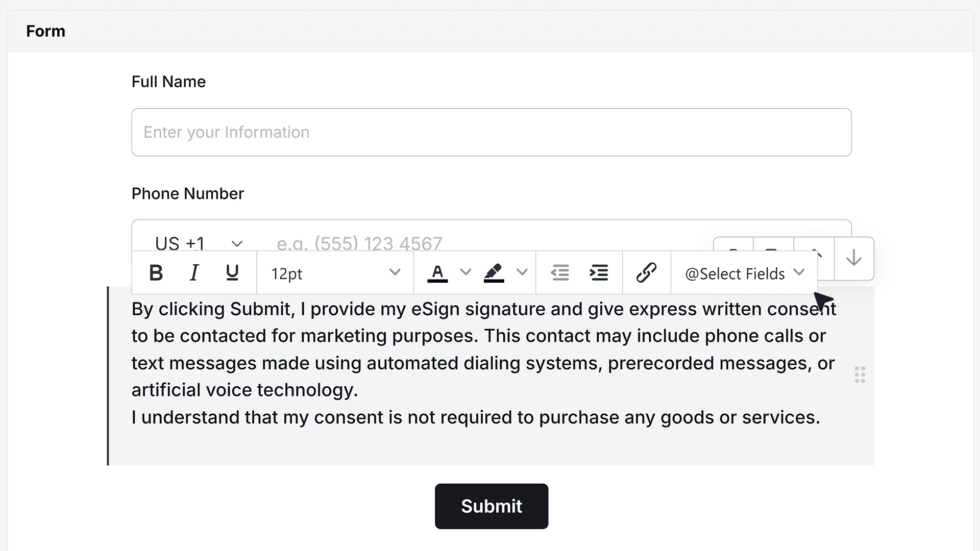Click the Submit button

(x=492, y=506)
